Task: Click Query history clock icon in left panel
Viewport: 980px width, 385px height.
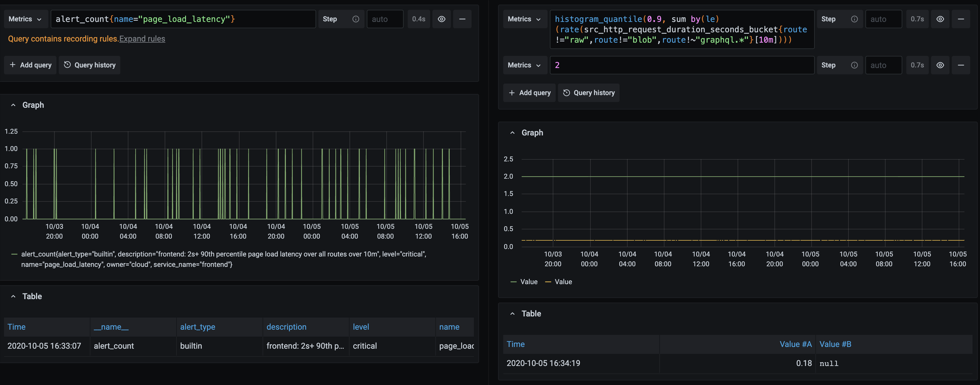Action: click(67, 65)
